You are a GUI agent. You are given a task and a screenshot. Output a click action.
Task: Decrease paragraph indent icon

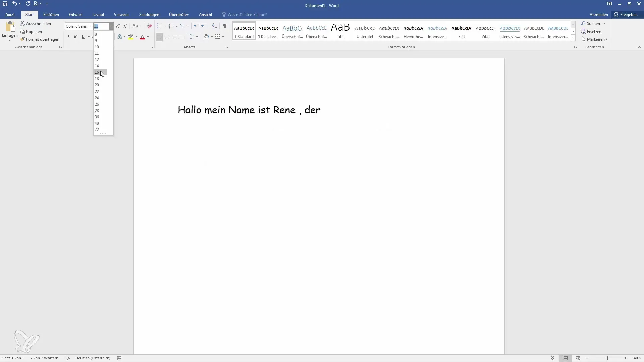click(x=197, y=26)
